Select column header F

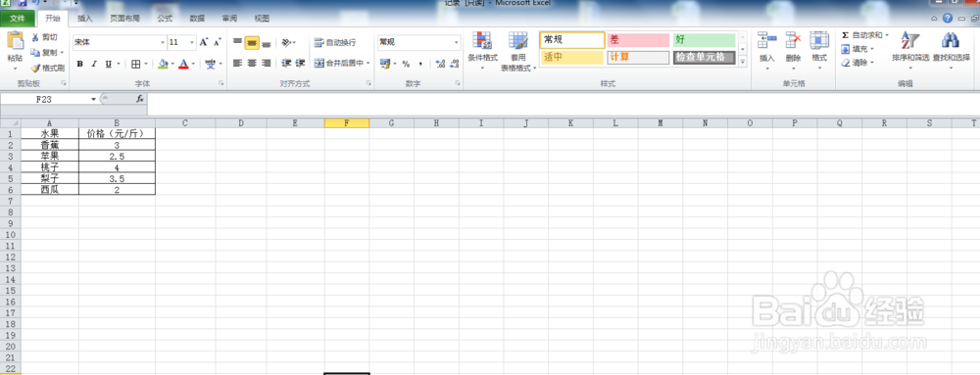pos(346,123)
